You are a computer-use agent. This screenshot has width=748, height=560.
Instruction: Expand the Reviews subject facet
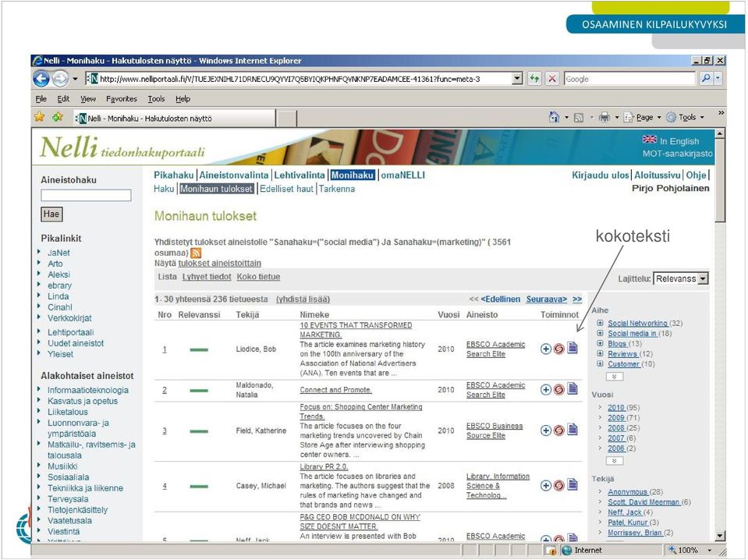point(600,353)
